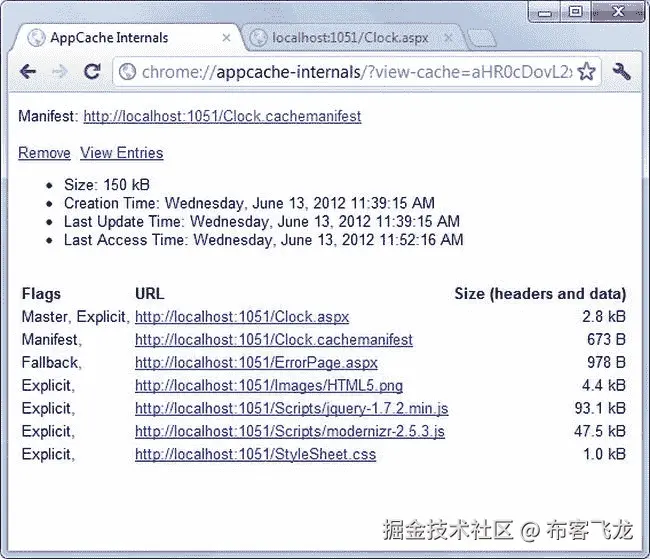Click the Remove link
The width and height of the screenshot is (650, 559).
tap(44, 153)
